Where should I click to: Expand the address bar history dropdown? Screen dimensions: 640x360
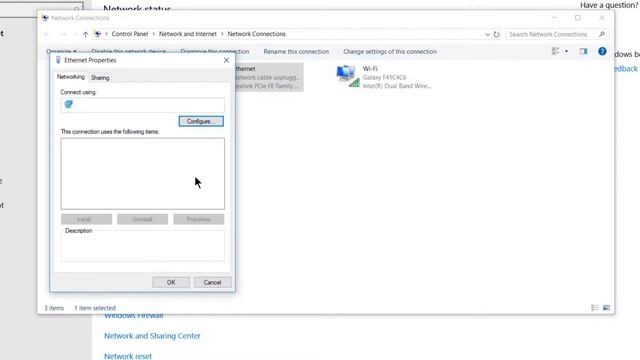(x=487, y=34)
